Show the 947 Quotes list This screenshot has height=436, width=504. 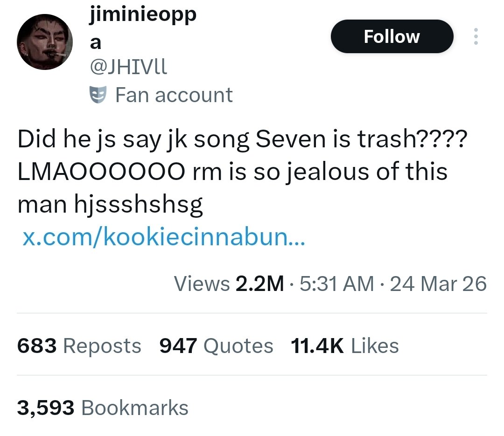click(x=216, y=346)
